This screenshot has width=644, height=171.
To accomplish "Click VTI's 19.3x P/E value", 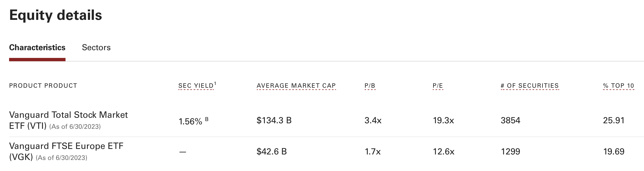I will click(x=443, y=120).
